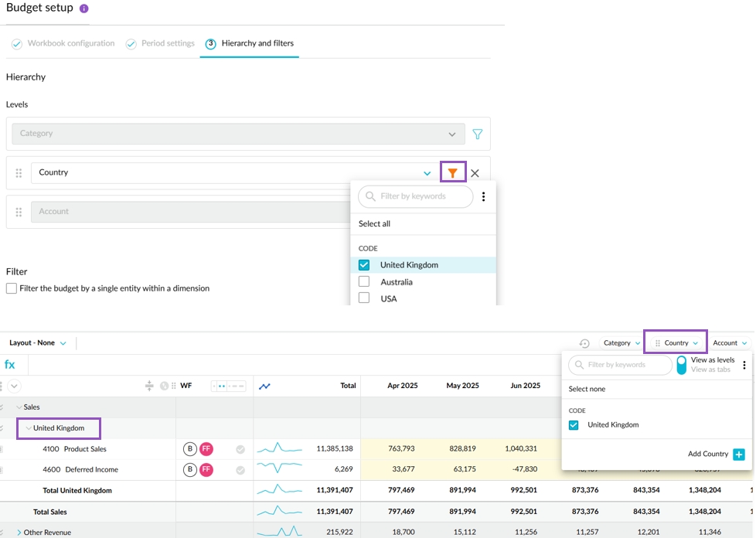
Task: Check the Australia checkbox
Action: (x=364, y=282)
